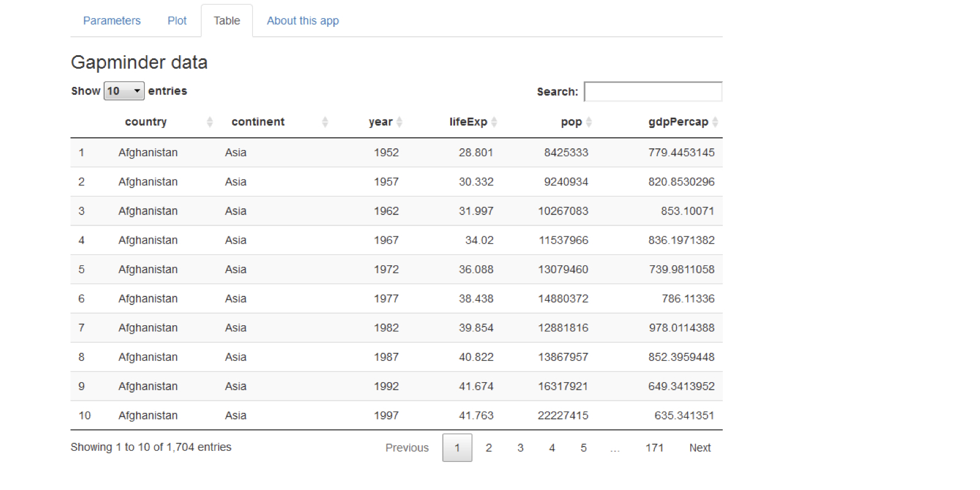
Task: Click population value 8425333
Action: click(x=566, y=153)
